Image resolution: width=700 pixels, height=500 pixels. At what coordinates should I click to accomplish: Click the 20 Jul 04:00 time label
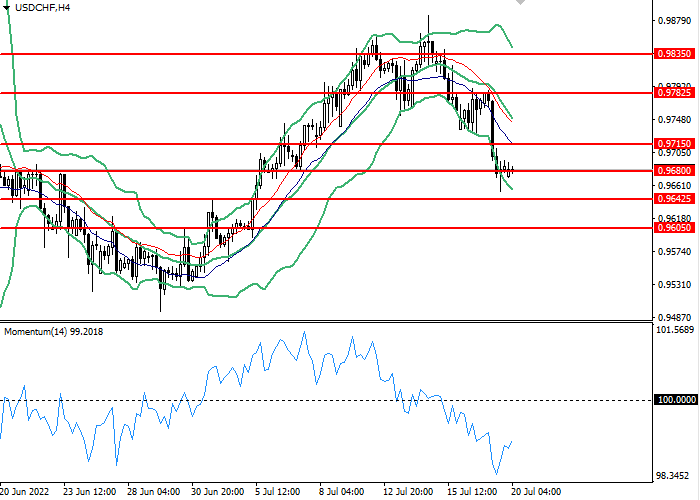click(537, 492)
